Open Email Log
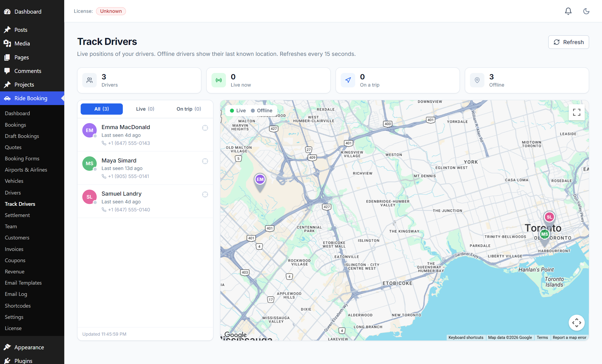The image size is (602, 364). [16, 294]
